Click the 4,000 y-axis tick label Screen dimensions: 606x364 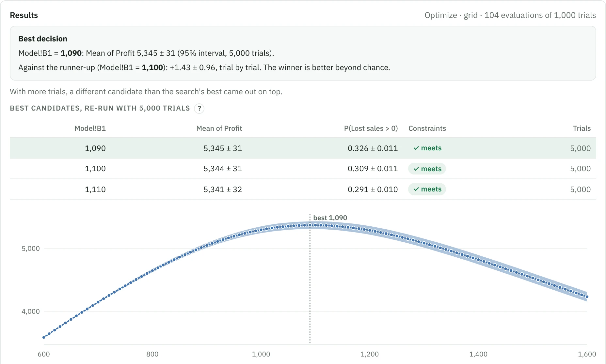pyautogui.click(x=31, y=311)
